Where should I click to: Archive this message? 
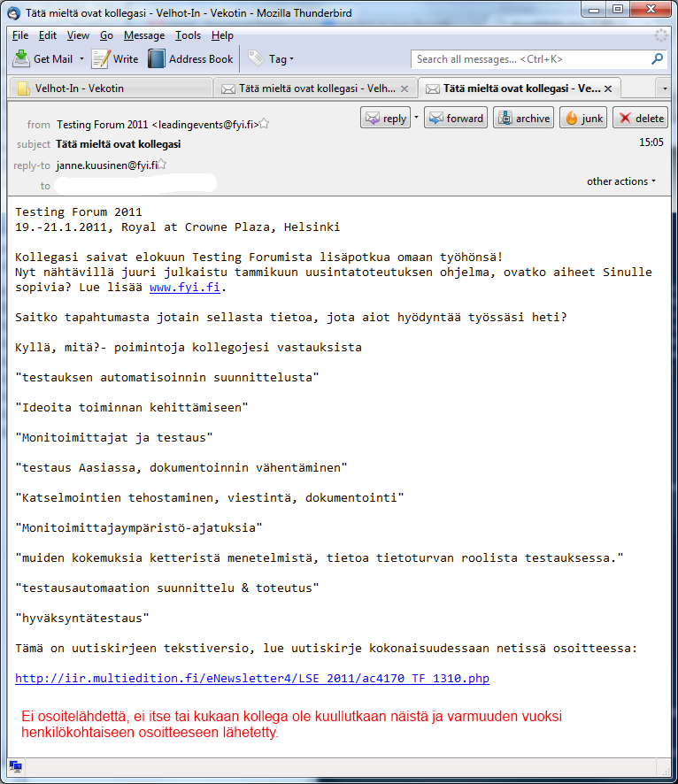(x=523, y=119)
